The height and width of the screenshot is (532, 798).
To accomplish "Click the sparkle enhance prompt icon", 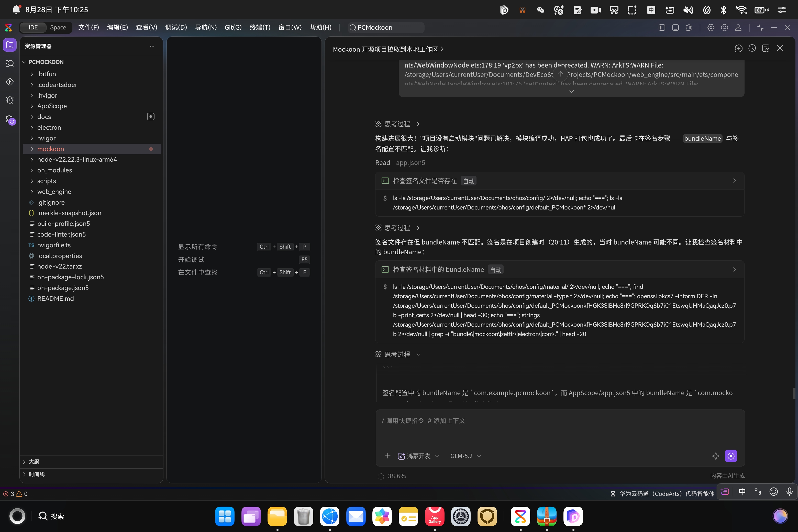I will [x=716, y=456].
